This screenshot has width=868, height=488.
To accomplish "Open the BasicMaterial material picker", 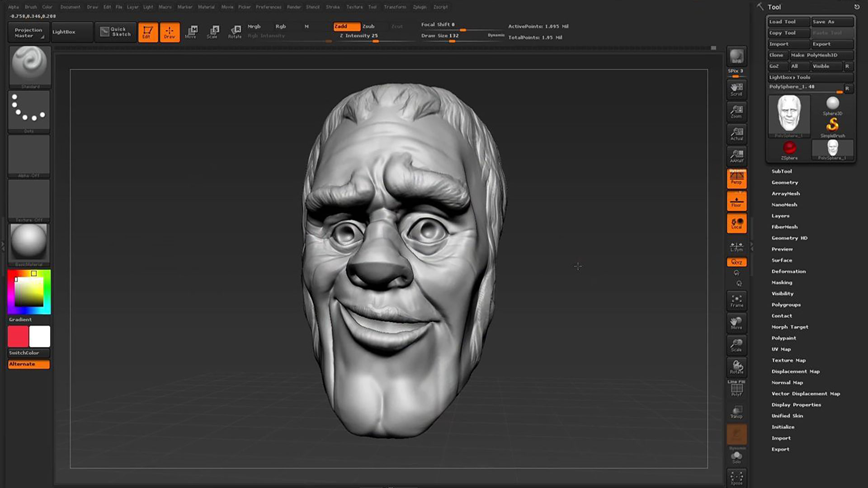I will point(29,245).
